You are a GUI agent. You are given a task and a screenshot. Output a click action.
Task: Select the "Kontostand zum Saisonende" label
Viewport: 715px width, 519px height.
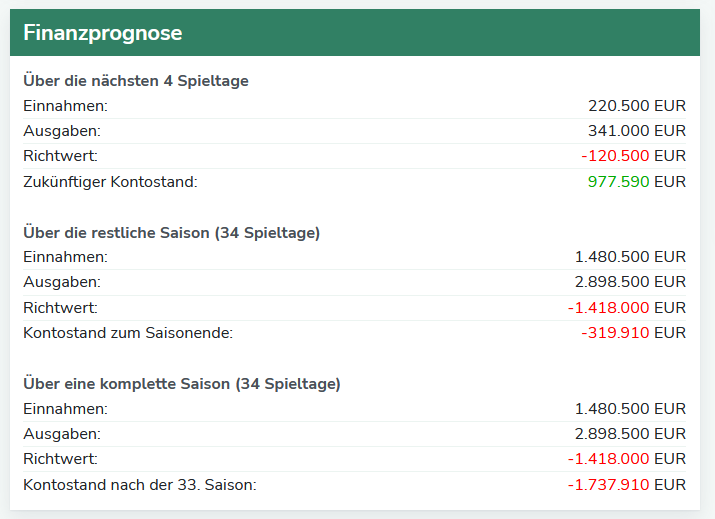128,333
